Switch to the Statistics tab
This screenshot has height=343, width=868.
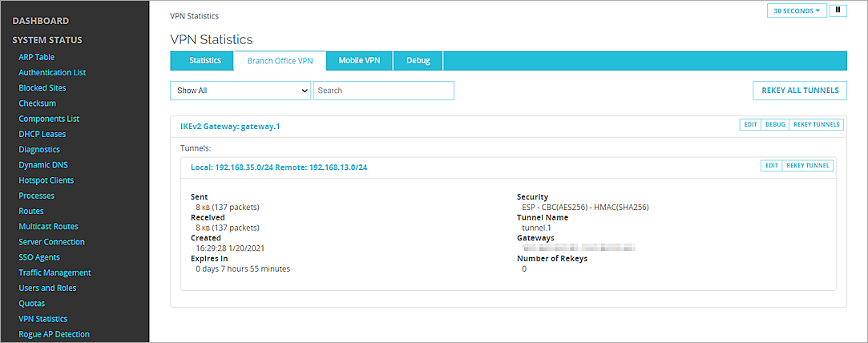pyautogui.click(x=205, y=61)
